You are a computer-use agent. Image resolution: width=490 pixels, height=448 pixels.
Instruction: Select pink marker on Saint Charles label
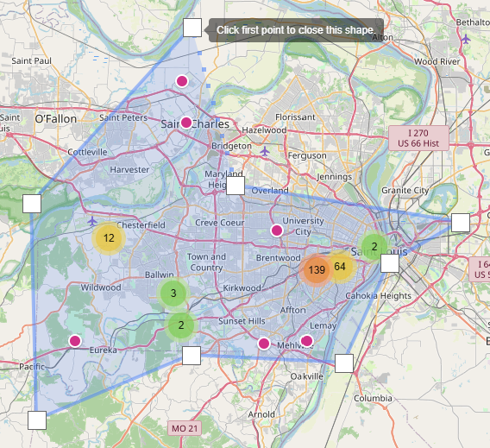point(186,123)
